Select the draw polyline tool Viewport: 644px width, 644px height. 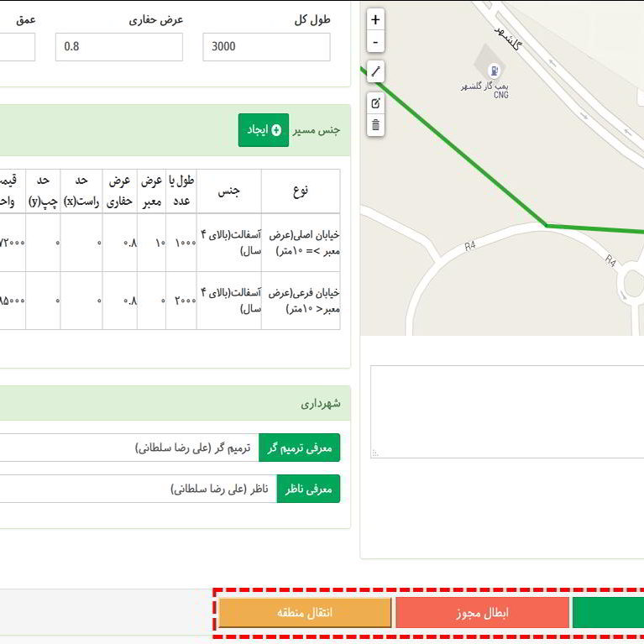pyautogui.click(x=375, y=72)
